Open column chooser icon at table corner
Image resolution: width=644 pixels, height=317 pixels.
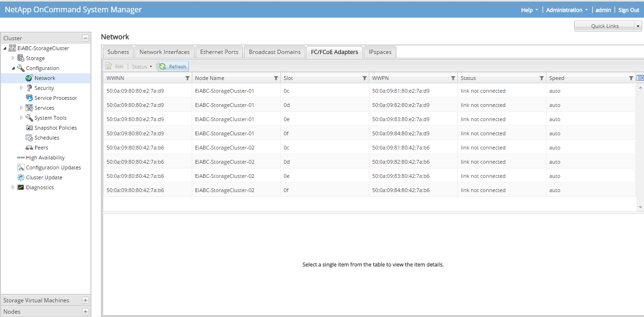tap(640, 78)
